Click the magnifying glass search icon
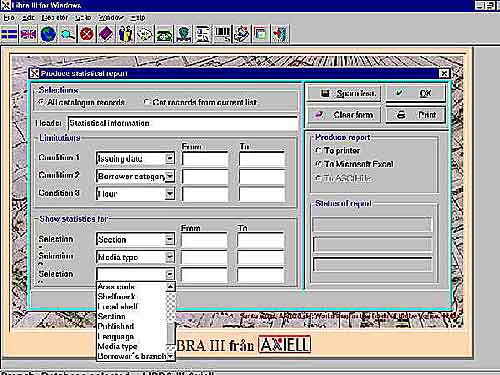This screenshot has width=500, height=375. 68,34
